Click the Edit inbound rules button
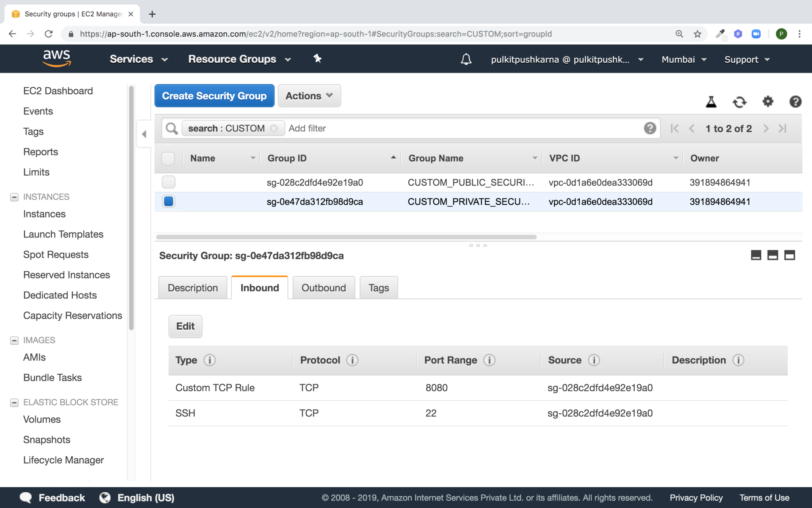This screenshot has width=812, height=508. pyautogui.click(x=185, y=326)
